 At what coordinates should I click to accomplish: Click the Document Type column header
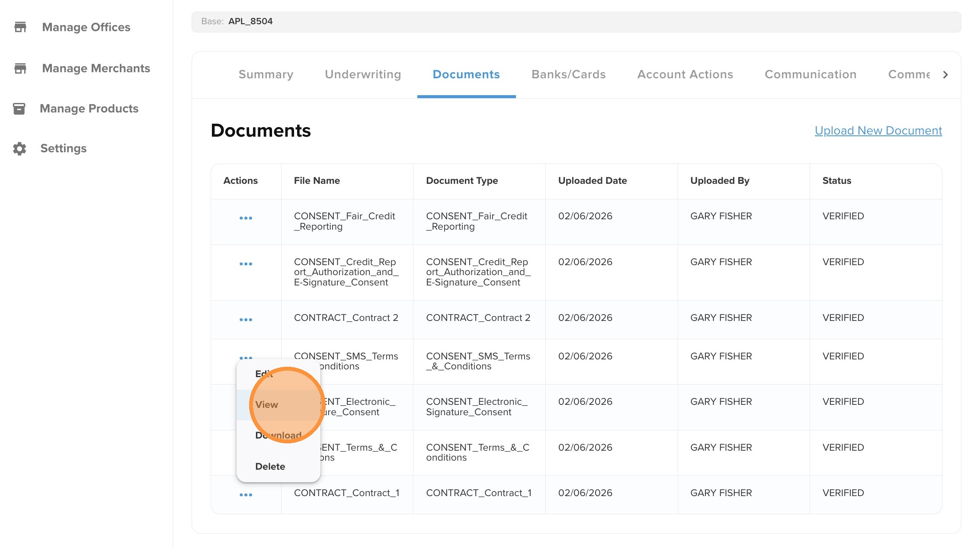[462, 181]
